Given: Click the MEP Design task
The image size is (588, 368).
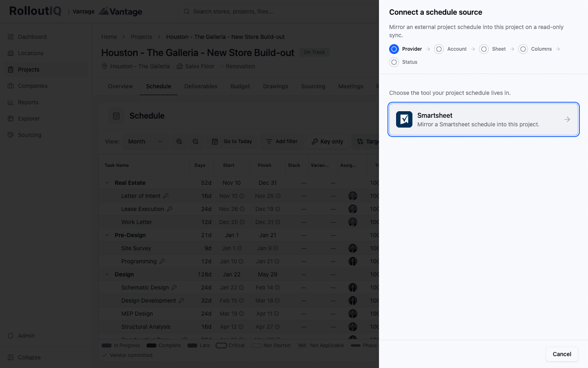Looking at the screenshot, I should click(x=137, y=314).
